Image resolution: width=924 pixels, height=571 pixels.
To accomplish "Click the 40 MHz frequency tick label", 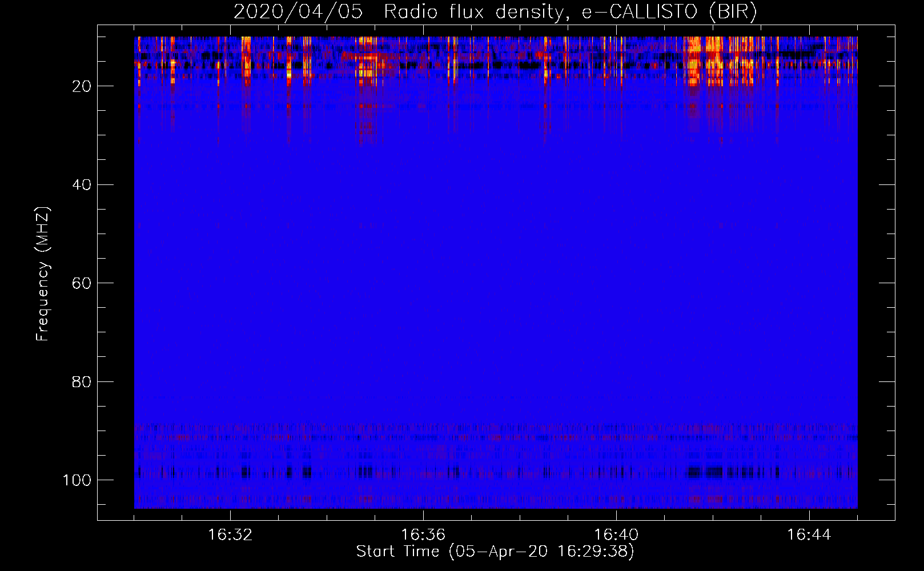I will click(x=82, y=184).
